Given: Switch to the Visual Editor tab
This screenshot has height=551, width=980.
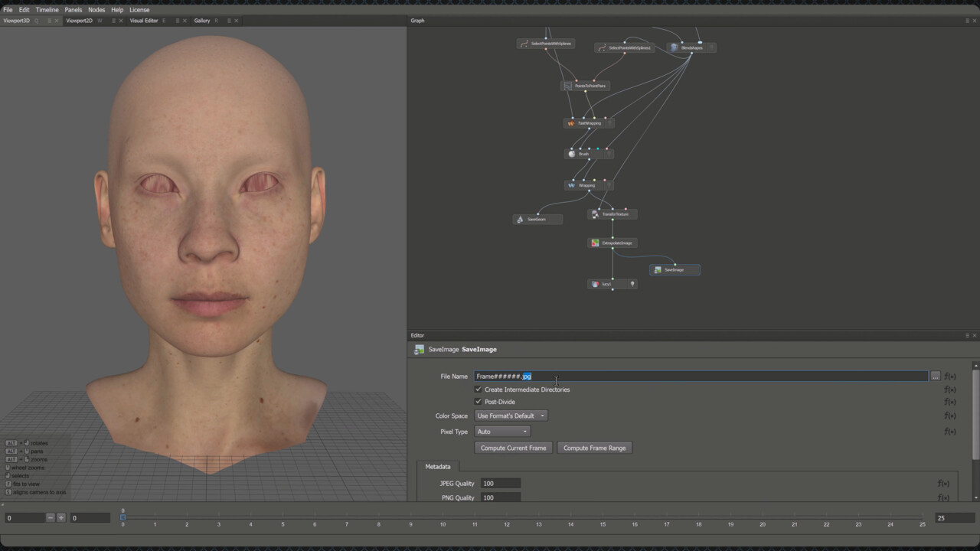Looking at the screenshot, I should (x=144, y=21).
